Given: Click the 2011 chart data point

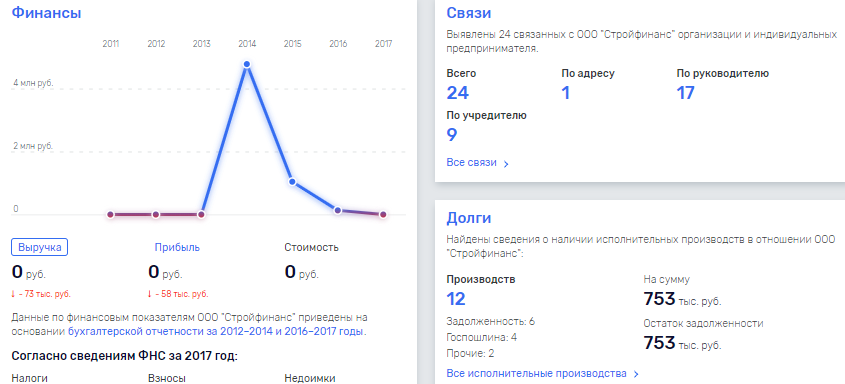Looking at the screenshot, I should [110, 214].
